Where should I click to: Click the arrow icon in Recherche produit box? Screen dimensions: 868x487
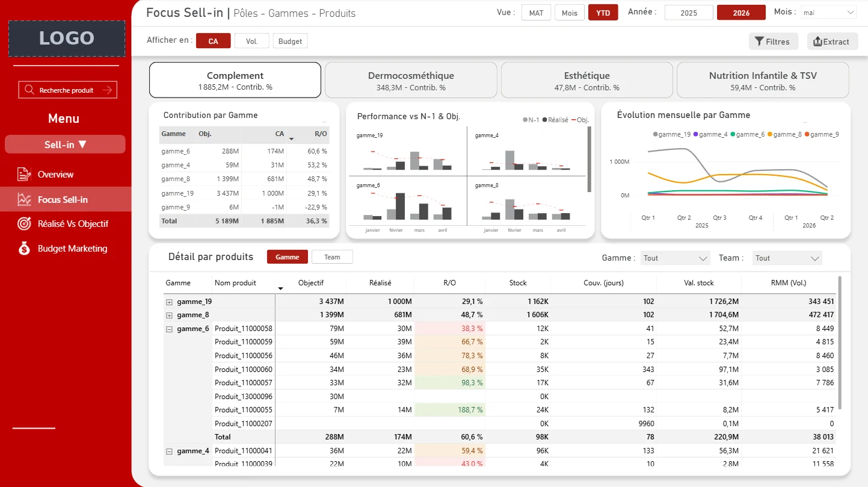(107, 90)
